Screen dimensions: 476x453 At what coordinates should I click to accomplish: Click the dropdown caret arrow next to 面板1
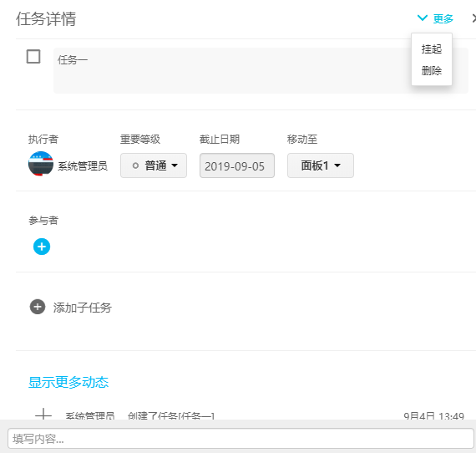point(337,165)
